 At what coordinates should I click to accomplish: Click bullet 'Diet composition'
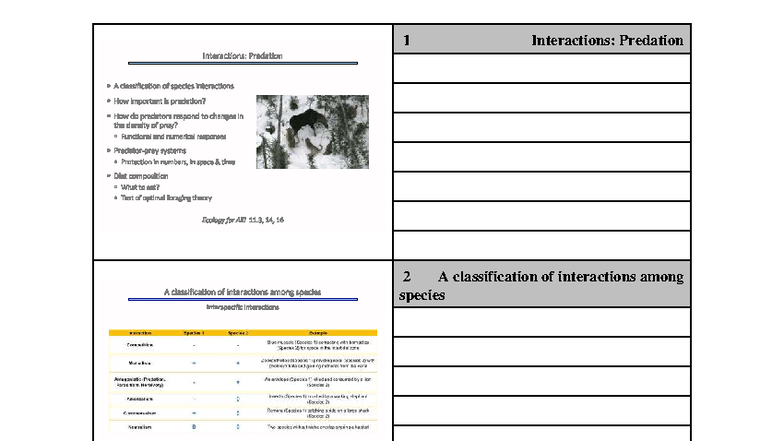pos(140,176)
